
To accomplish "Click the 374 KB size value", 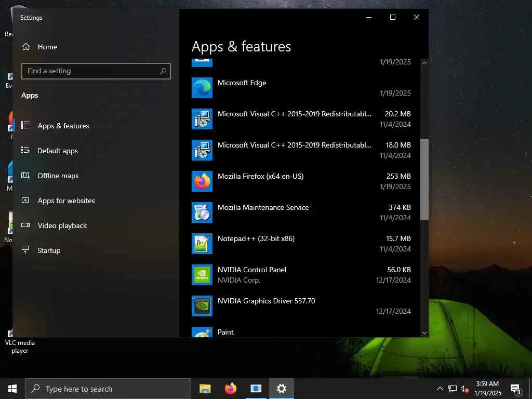I will click(x=400, y=207).
